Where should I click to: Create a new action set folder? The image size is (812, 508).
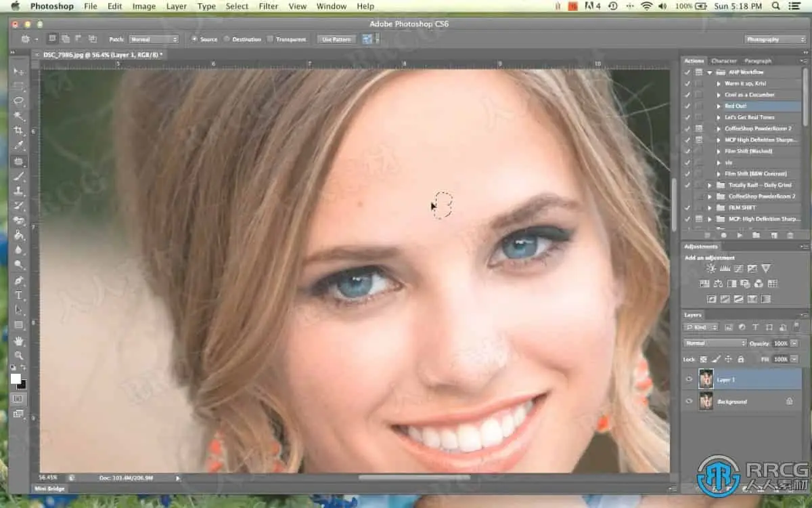pos(756,235)
